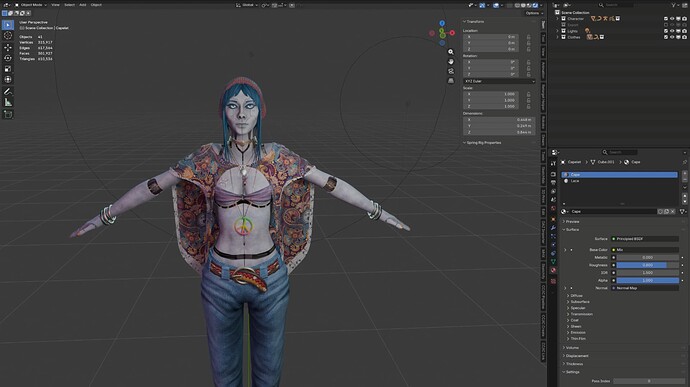Screen dimensions: 690x387
Task: Open outliner filter funnel dropdown
Action: pos(675,5)
